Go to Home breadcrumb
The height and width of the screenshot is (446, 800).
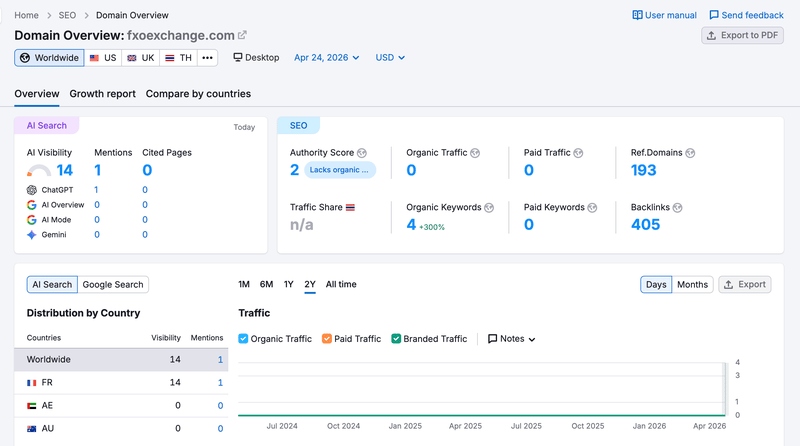click(27, 15)
